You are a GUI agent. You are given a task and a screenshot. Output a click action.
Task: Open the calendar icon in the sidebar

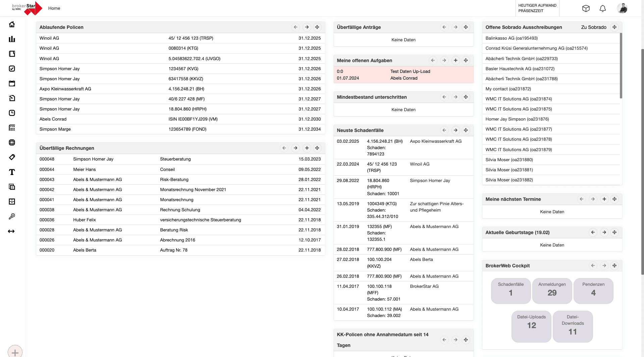point(12,83)
